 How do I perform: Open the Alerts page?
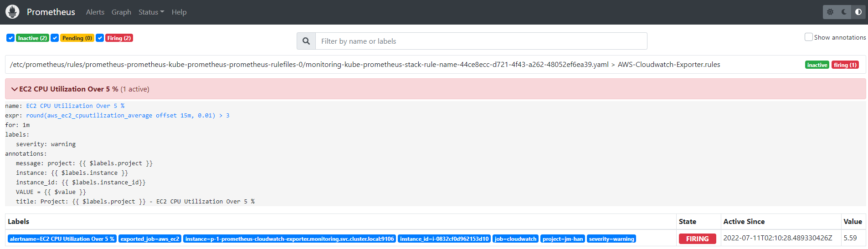click(x=95, y=12)
